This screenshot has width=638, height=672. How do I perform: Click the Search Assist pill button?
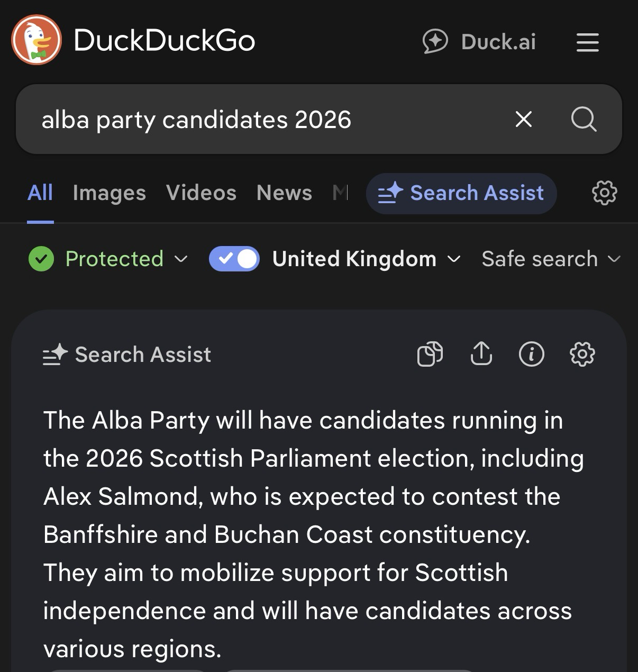(461, 193)
